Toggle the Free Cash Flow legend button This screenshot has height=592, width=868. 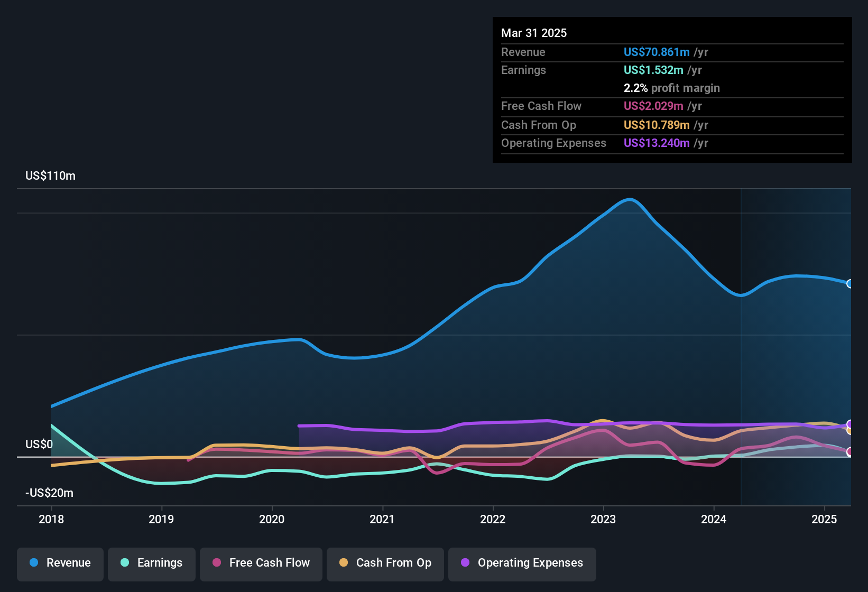click(x=261, y=564)
